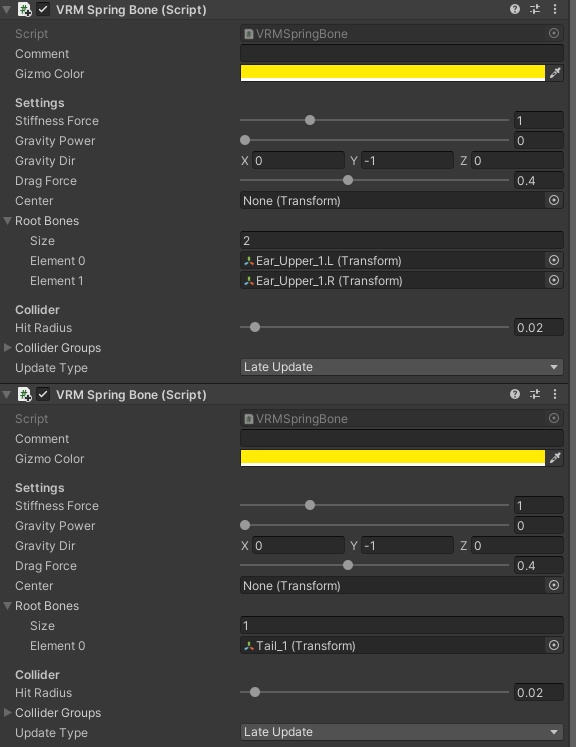Open Update Type dropdown in second component
The image size is (576, 747).
point(402,732)
